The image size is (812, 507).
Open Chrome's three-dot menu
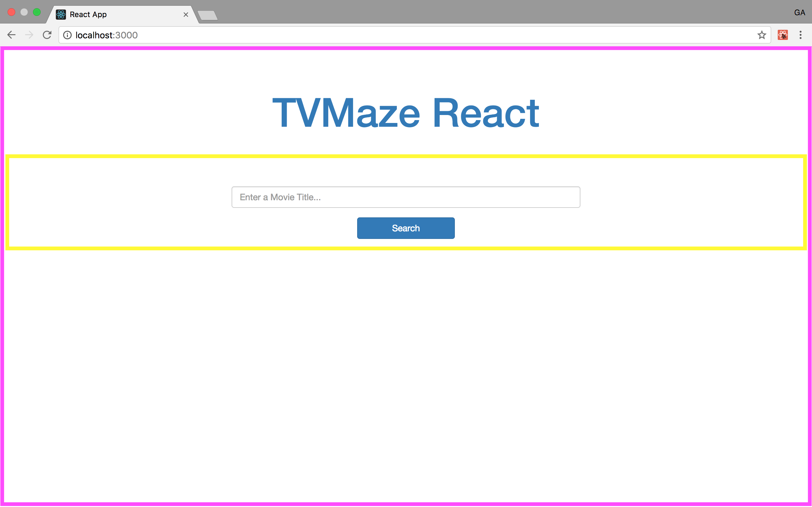click(x=800, y=35)
